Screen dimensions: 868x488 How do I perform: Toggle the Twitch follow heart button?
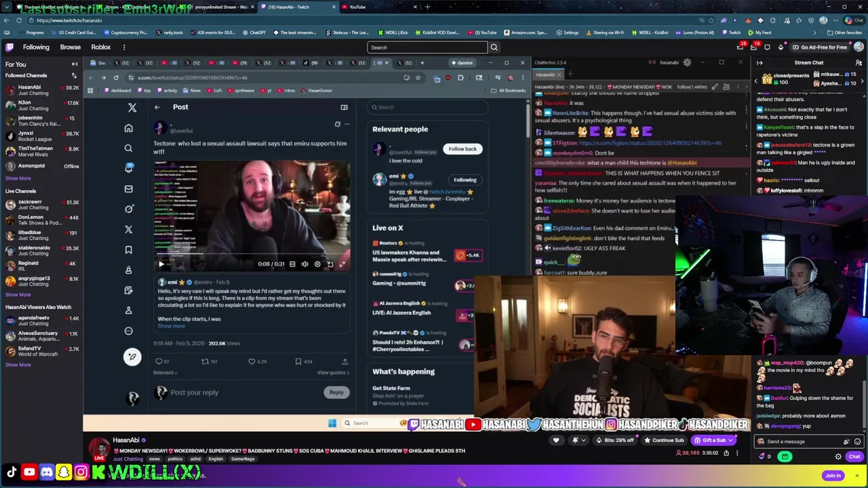pos(556,441)
